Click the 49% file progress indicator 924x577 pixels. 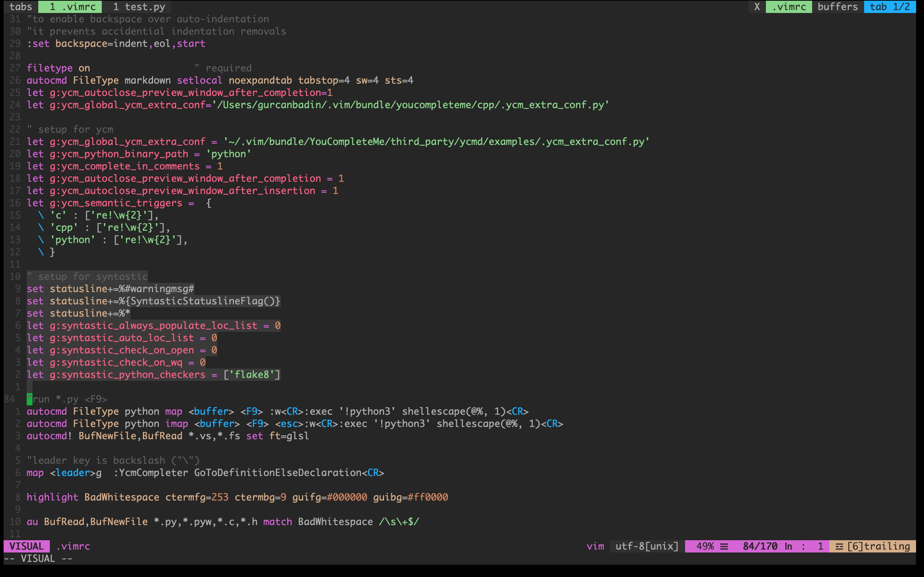tap(705, 546)
